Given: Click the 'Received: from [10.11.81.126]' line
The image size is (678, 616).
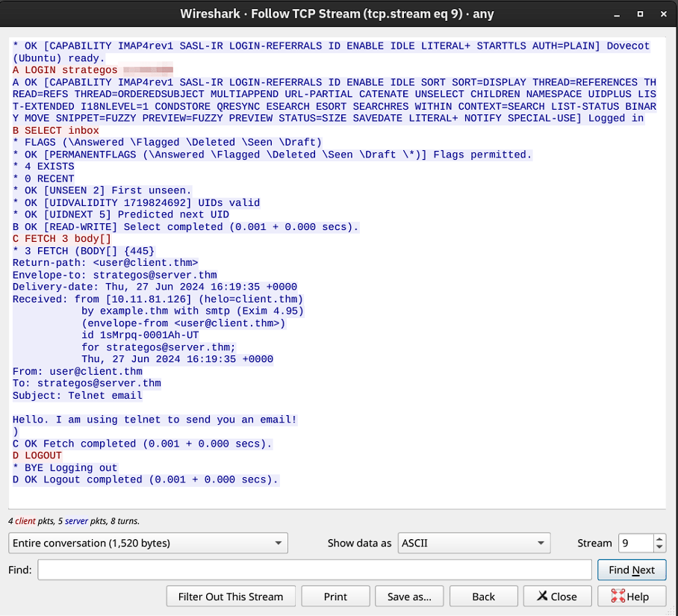Looking at the screenshot, I should point(158,299).
